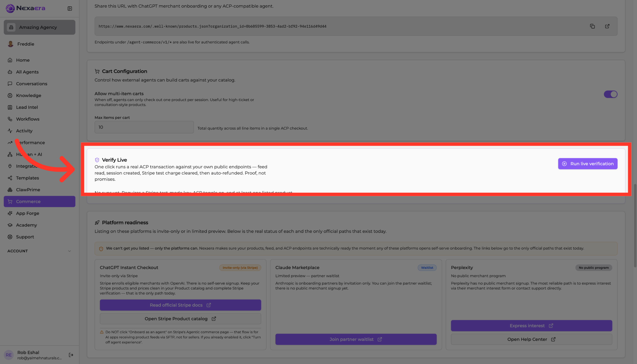Click the Activity pulse icon
Viewport: 637px width, 364px height.
click(x=10, y=131)
